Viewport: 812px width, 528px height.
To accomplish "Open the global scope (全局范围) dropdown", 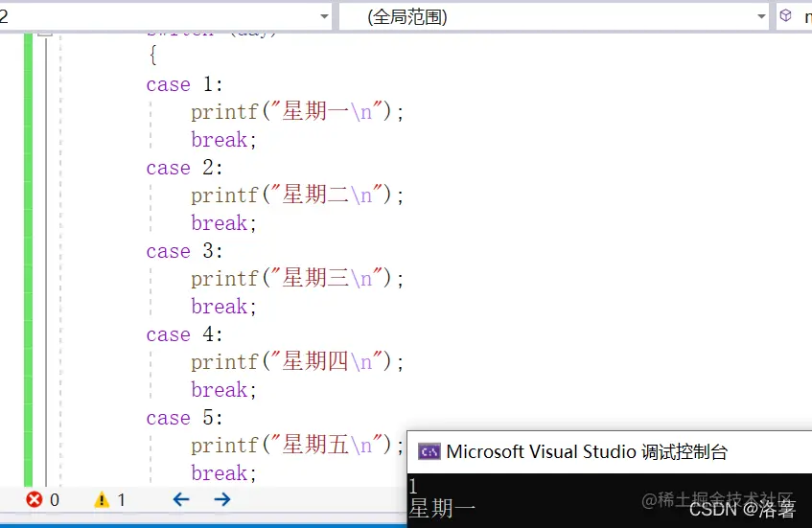I will pos(554,17).
